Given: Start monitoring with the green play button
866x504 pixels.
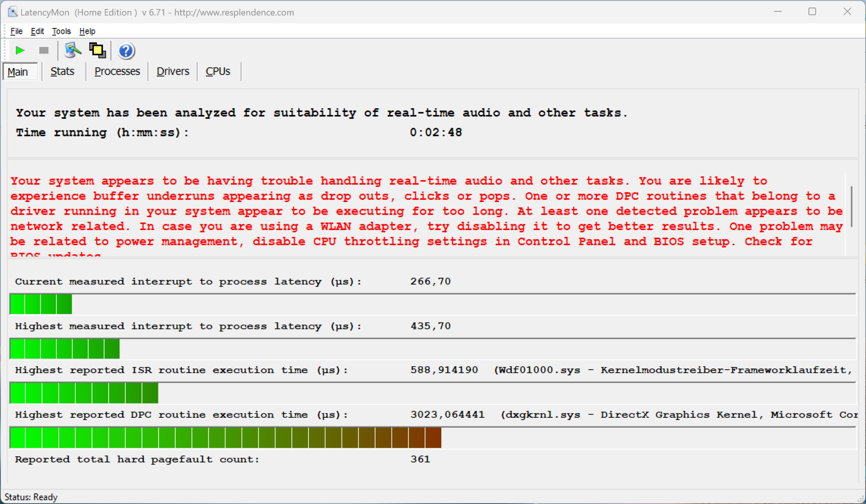Looking at the screenshot, I should pyautogui.click(x=20, y=50).
